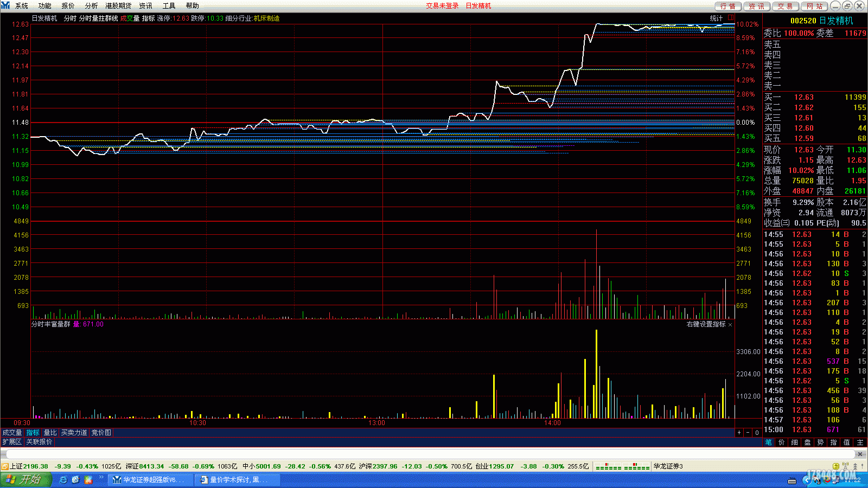
Task: Open the 功能 menu
Action: (x=45, y=6)
